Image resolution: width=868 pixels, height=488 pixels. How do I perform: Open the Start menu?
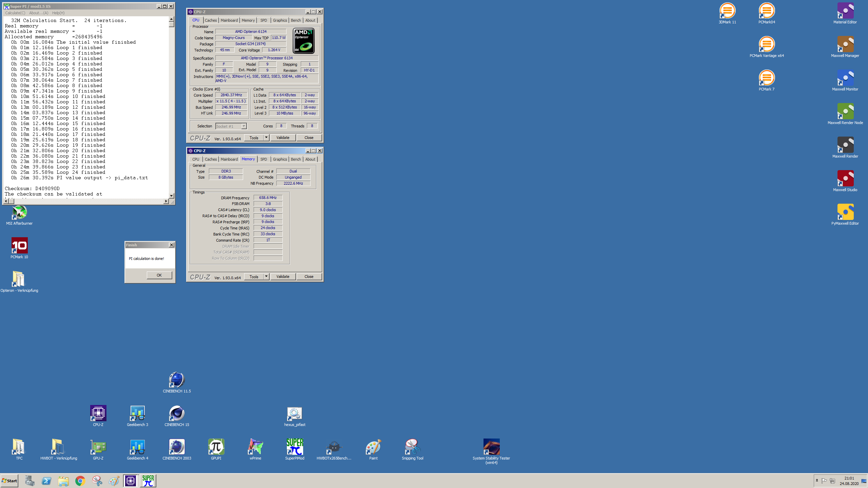[9, 481]
